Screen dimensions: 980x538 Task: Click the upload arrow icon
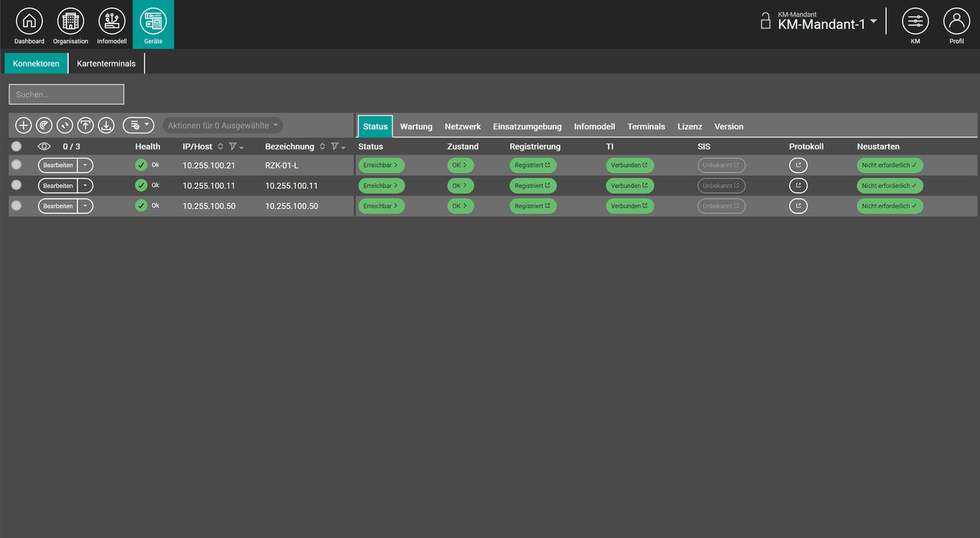85,125
